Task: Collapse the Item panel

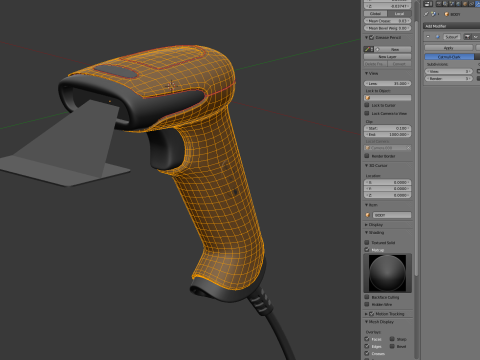Action: tap(366, 205)
